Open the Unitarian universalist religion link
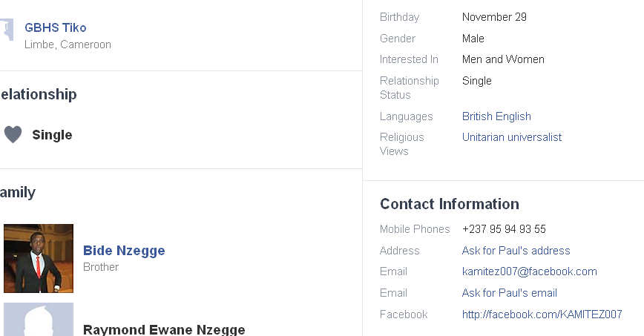644x336 pixels. tap(512, 137)
